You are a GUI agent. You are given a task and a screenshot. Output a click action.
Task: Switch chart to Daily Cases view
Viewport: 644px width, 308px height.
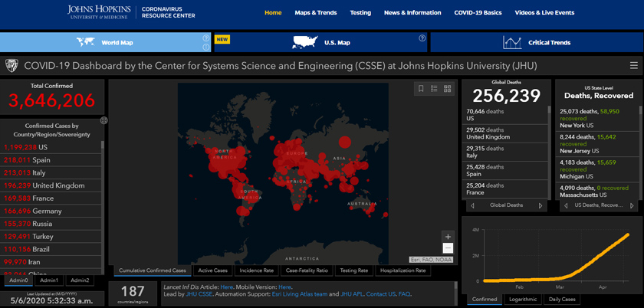point(563,299)
